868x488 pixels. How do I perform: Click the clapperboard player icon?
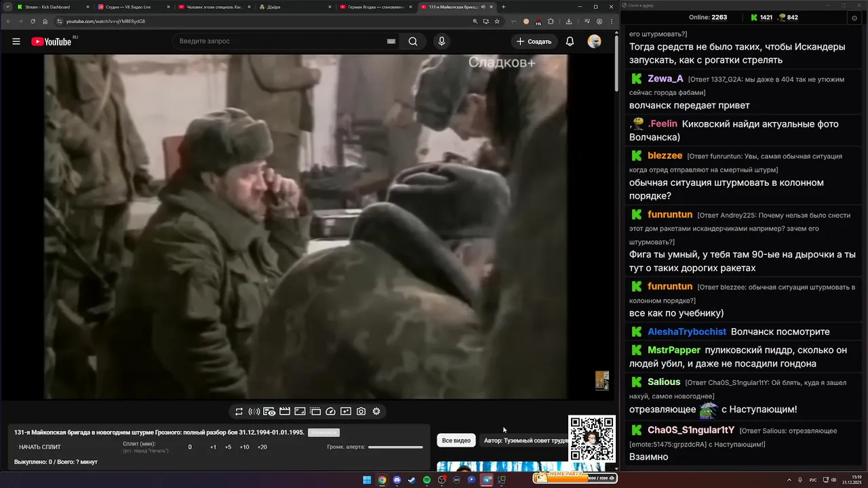click(285, 411)
